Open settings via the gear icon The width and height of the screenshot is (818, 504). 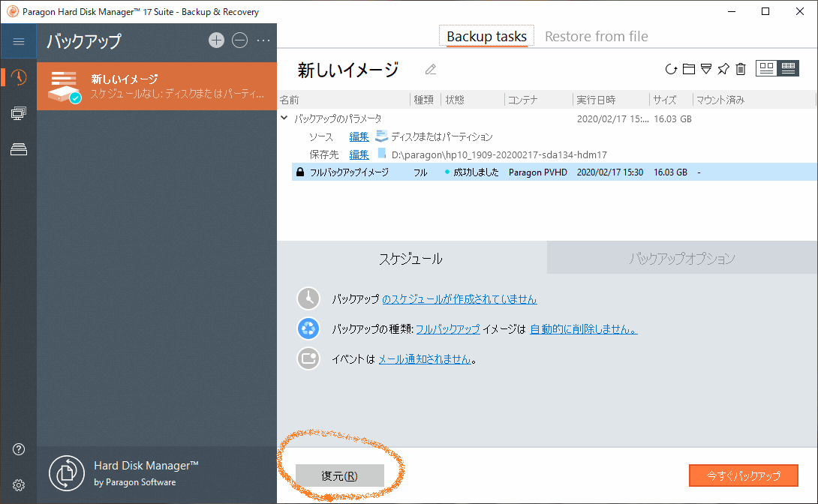[18, 484]
